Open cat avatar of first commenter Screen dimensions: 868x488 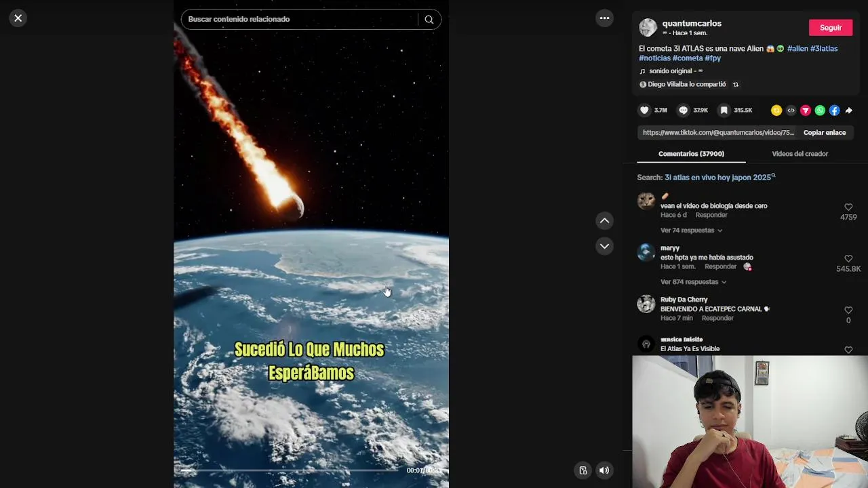(646, 201)
